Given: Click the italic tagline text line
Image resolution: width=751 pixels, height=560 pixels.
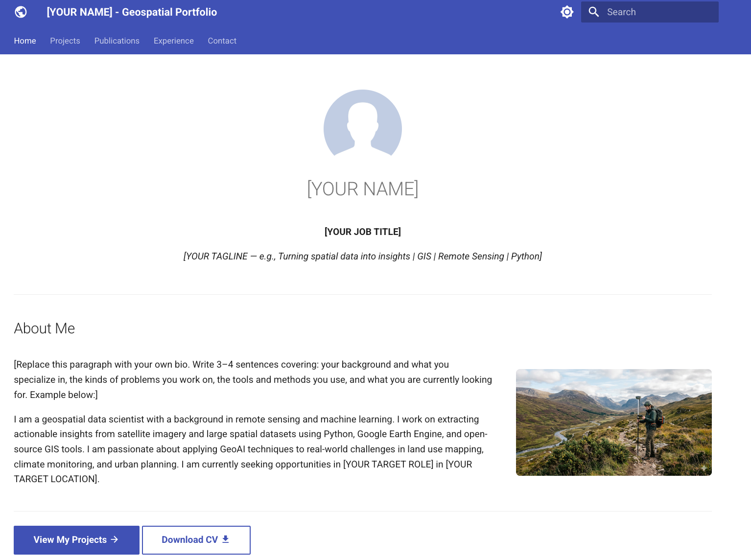Looking at the screenshot, I should pos(362,257).
